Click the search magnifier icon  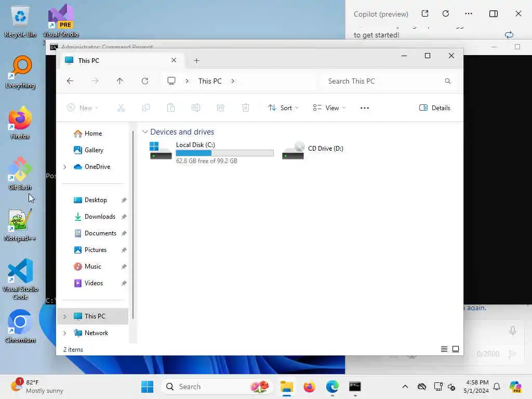(x=448, y=81)
